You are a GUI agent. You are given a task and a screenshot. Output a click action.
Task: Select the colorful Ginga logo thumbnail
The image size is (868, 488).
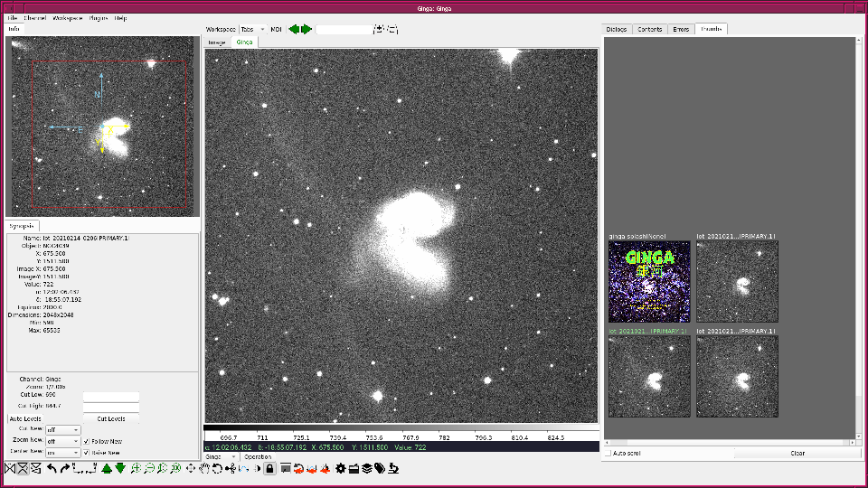[648, 281]
